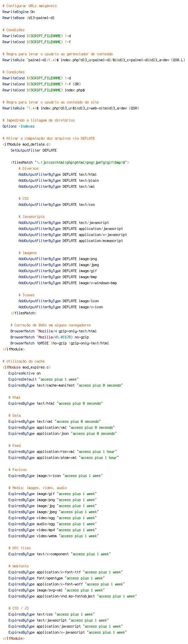The height and width of the screenshot is (644, 188).
Task: Click the SetOutputFilter DEFLATE line
Action: pos(33,150)
